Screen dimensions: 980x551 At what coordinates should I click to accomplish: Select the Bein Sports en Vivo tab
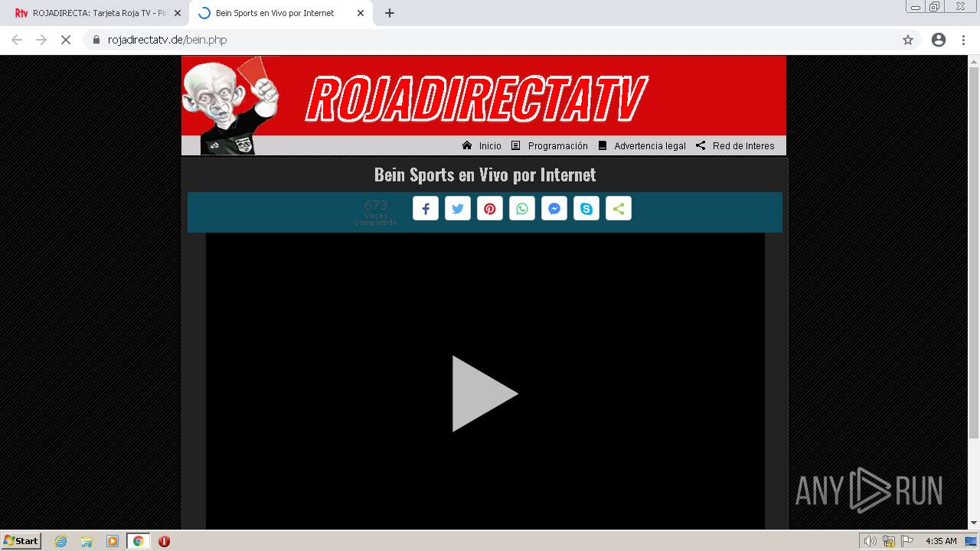pyautogui.click(x=275, y=13)
